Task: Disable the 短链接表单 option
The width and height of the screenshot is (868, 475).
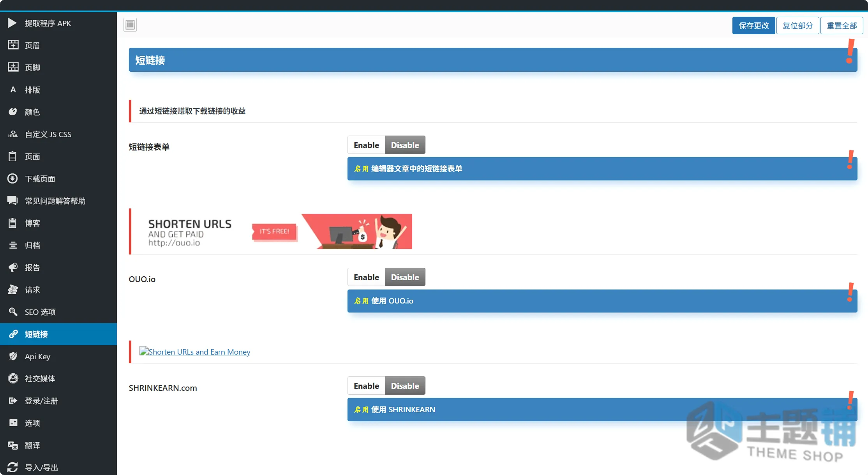Action: 405,145
